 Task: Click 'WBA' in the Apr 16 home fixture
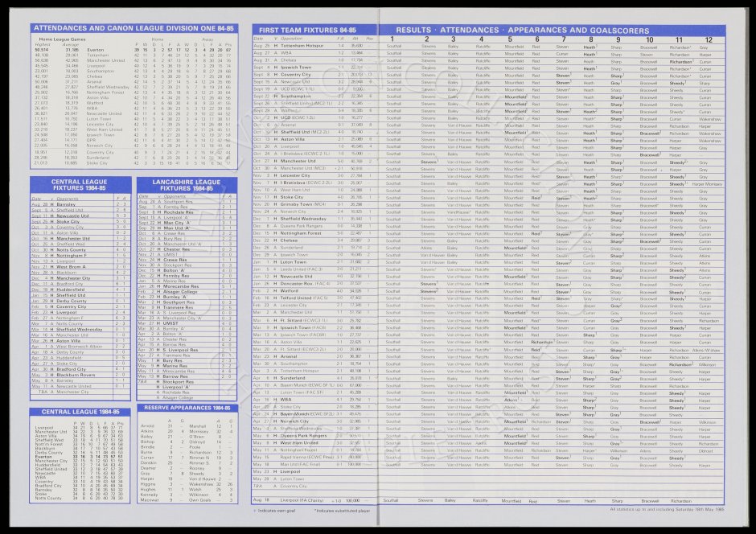286,400
